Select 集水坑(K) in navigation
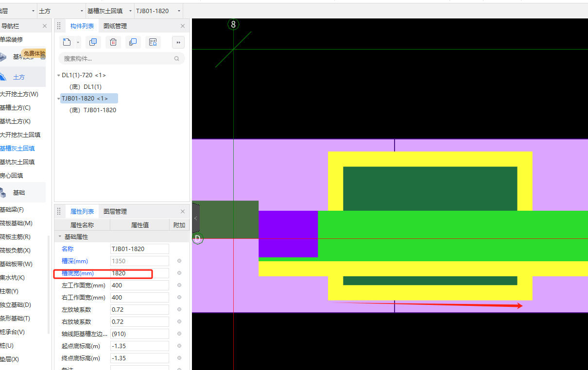 [12, 278]
